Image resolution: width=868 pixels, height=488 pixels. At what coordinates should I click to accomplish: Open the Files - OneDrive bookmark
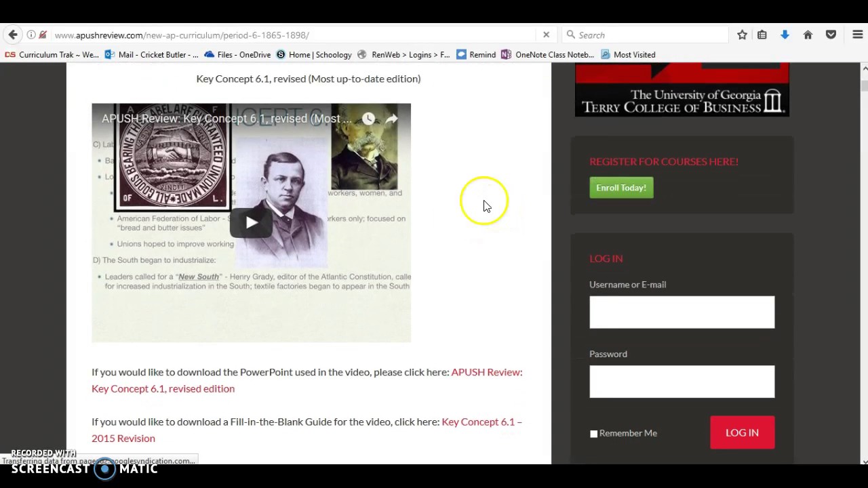coord(237,54)
